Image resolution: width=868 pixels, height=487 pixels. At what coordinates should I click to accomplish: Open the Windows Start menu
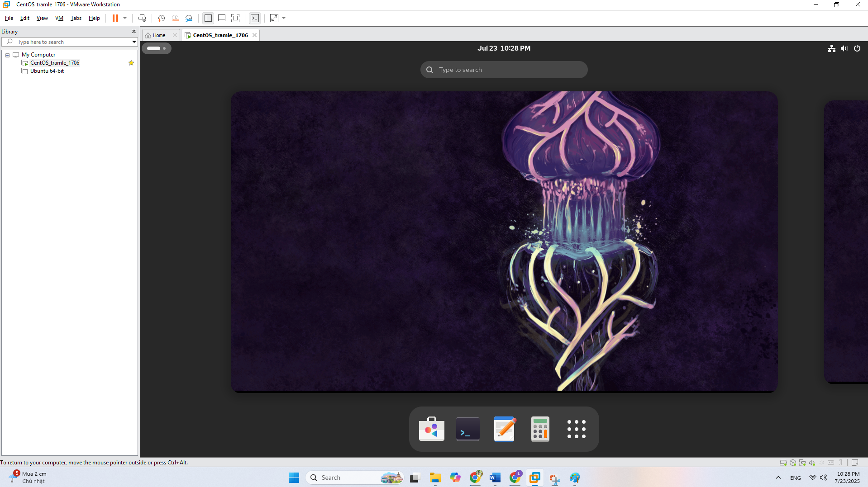(294, 478)
